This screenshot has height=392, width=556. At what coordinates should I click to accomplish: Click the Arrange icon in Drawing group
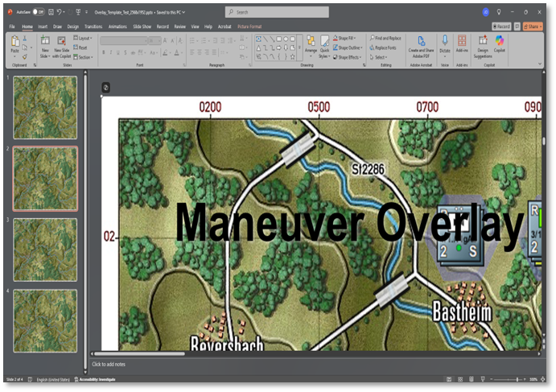[311, 42]
